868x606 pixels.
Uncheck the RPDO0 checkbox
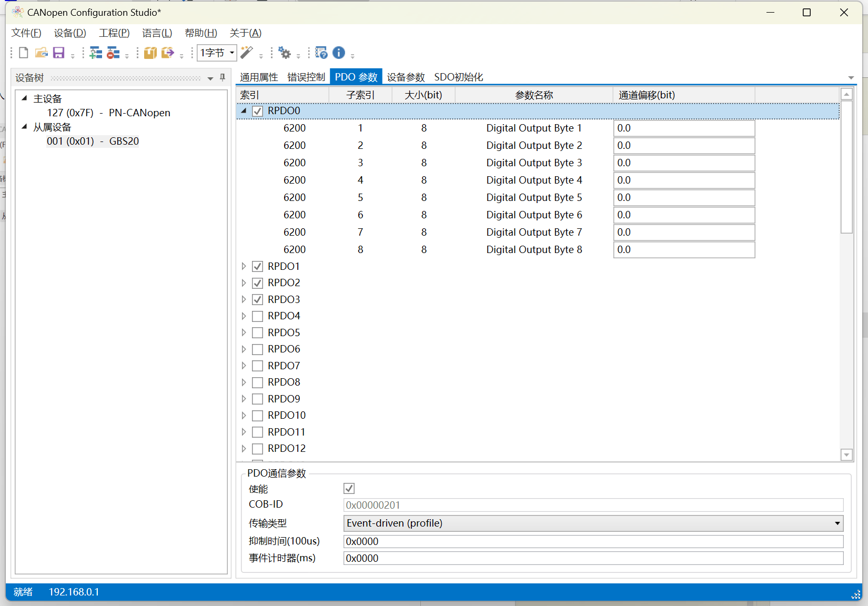point(257,111)
